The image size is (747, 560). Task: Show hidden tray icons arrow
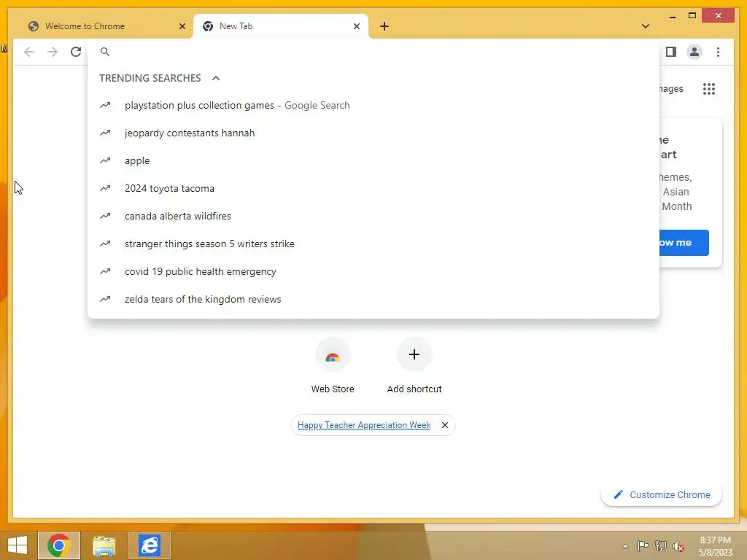pyautogui.click(x=625, y=546)
